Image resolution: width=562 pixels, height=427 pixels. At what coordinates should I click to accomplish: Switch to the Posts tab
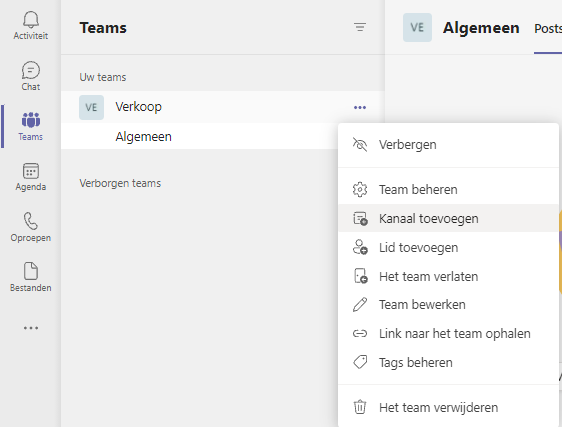coord(548,29)
